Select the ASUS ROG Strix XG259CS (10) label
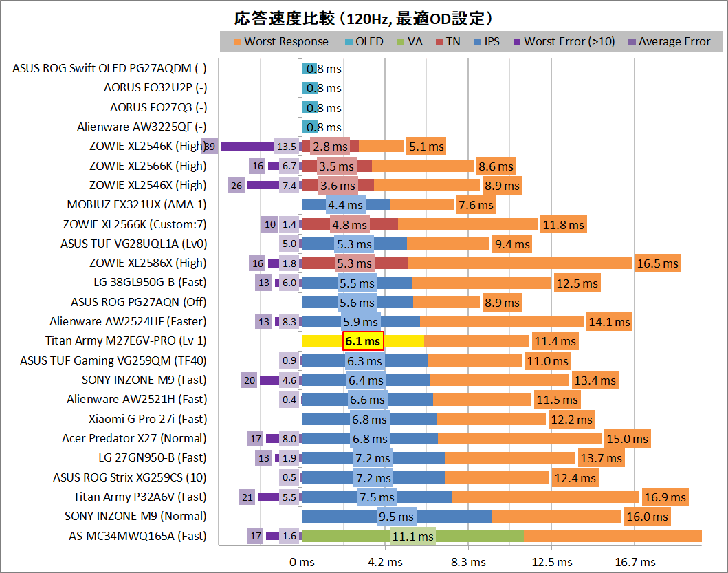 point(129,478)
